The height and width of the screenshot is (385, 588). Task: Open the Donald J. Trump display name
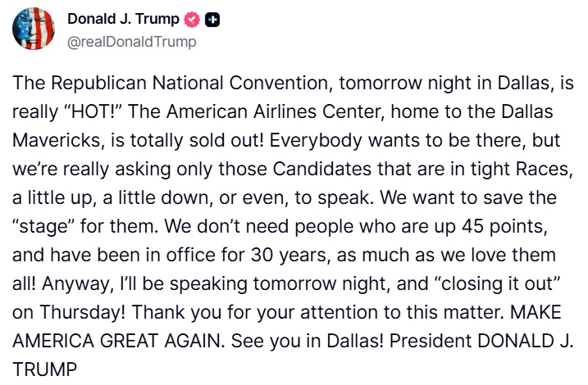tap(123, 19)
